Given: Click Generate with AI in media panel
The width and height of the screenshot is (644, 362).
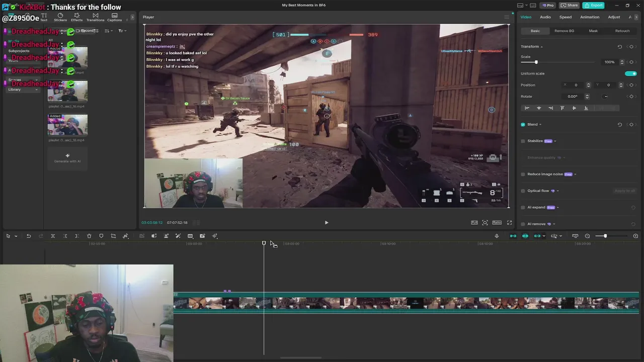Looking at the screenshot, I should 67,158.
